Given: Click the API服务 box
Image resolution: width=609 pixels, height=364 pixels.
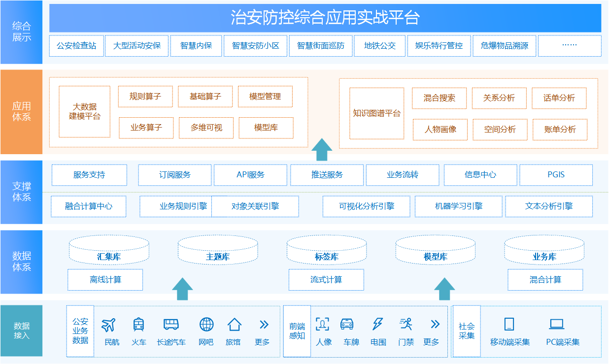Looking at the screenshot, I should [250, 175].
